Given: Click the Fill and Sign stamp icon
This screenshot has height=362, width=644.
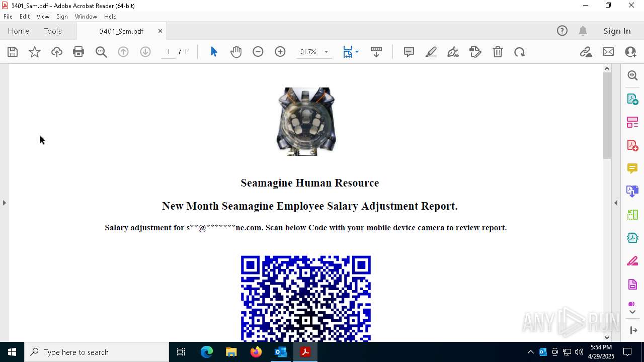Looking at the screenshot, I should (475, 52).
